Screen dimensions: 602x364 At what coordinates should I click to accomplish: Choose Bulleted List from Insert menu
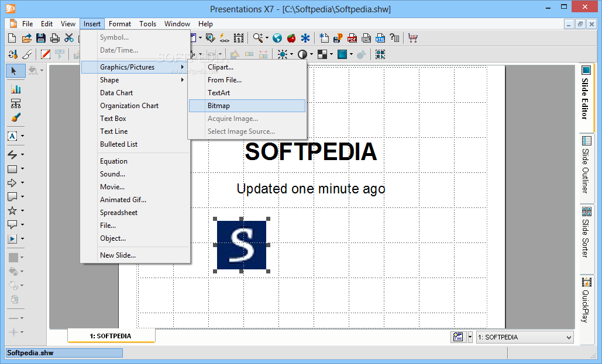[135, 144]
